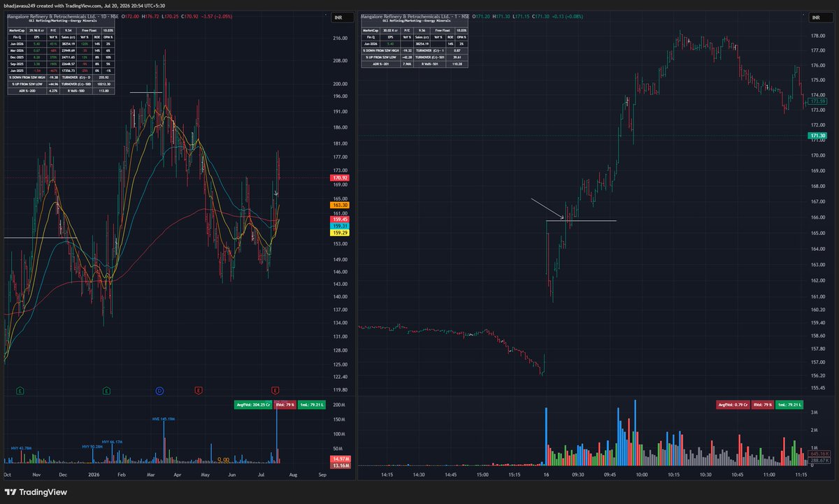This screenshot has width=839, height=504.
Task: Select the 170.92 last price label
Action: click(x=340, y=178)
